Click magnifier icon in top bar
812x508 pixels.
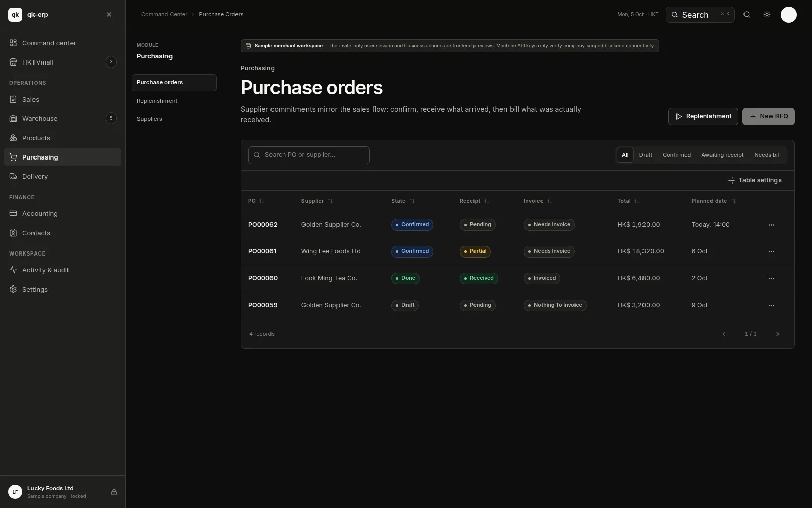tap(747, 15)
